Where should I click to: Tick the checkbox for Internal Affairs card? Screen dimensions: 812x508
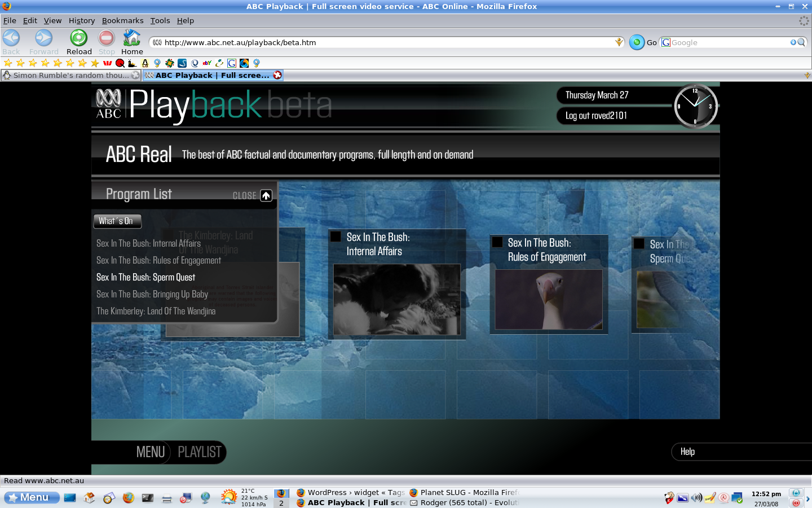point(336,237)
